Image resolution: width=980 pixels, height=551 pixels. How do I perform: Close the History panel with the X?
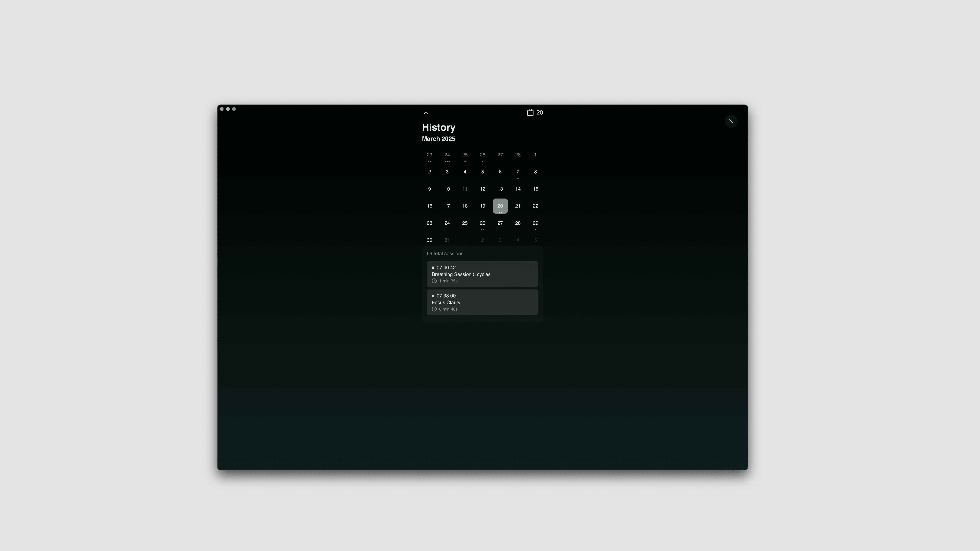[x=731, y=121]
